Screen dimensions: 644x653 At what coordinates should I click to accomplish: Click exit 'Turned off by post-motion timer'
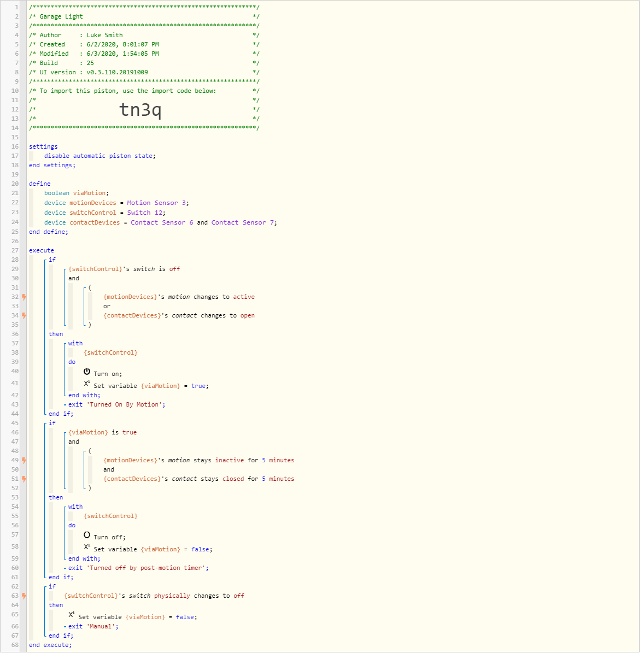[138, 568]
